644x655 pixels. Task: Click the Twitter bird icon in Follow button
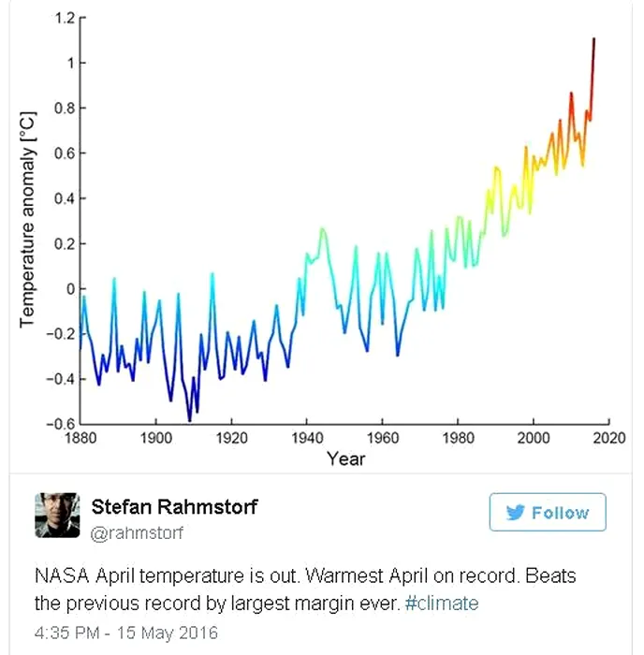coord(516,513)
